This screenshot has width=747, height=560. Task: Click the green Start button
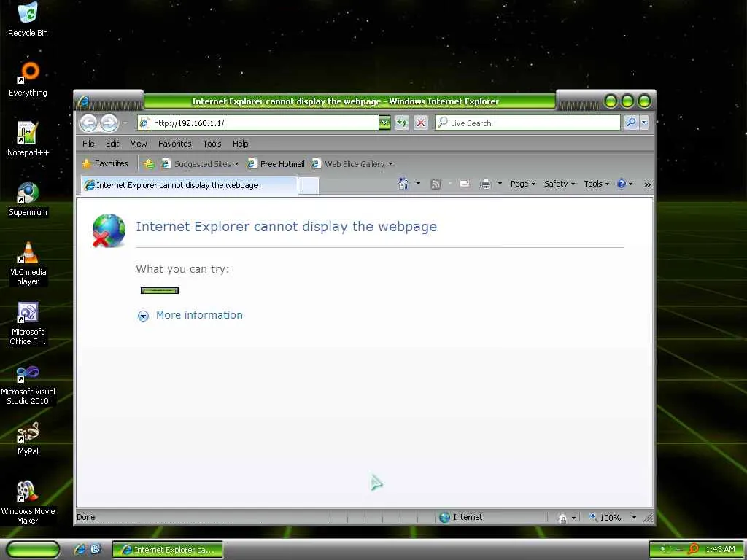tap(34, 550)
